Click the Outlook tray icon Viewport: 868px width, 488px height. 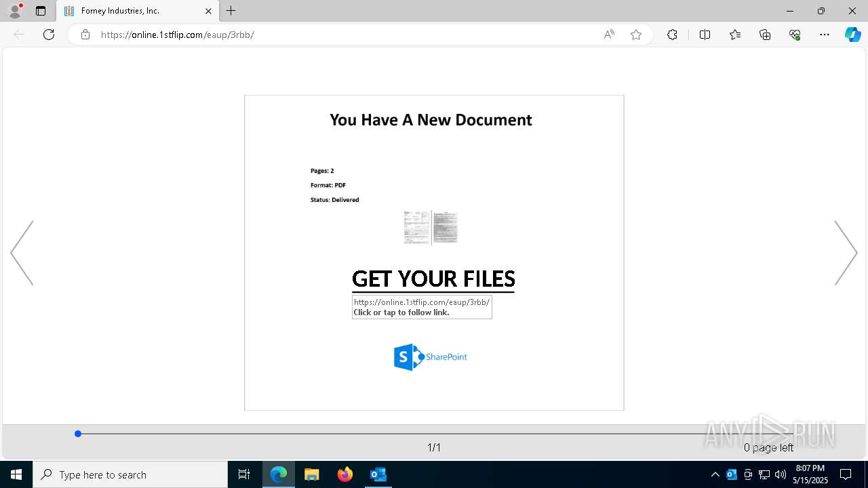(x=732, y=474)
